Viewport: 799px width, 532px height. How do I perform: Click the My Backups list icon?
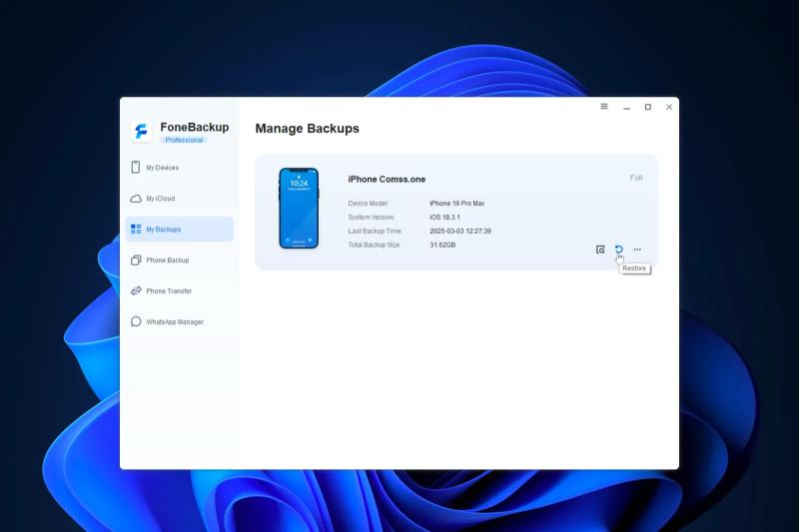click(136, 230)
